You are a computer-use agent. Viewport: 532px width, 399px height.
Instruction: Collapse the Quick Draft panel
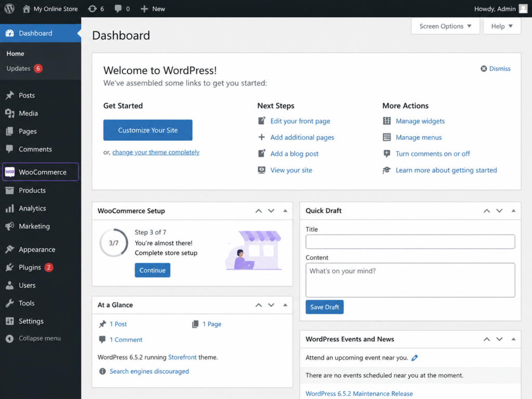tap(513, 211)
